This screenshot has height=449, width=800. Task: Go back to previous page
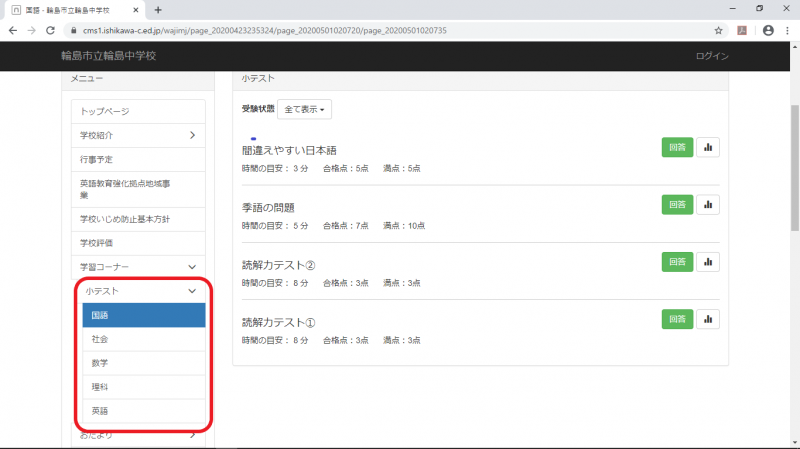tap(12, 30)
